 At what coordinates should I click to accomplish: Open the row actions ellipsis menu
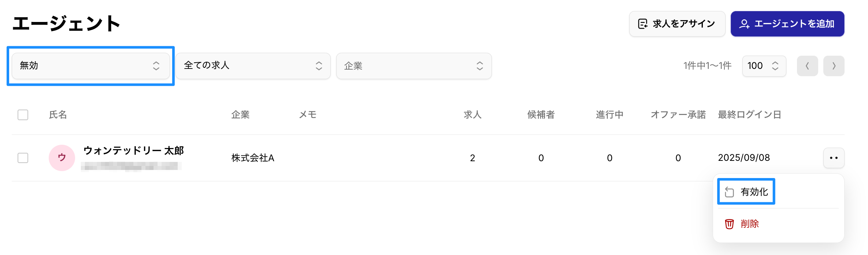pos(834,158)
